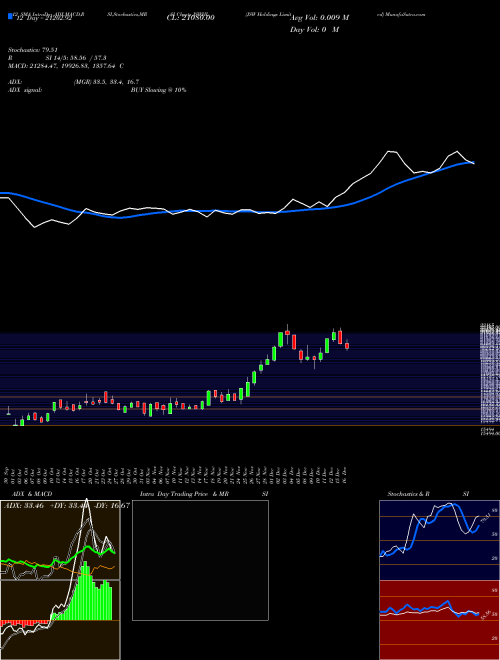Click the green MACD histogram bars

[x=82, y=593]
